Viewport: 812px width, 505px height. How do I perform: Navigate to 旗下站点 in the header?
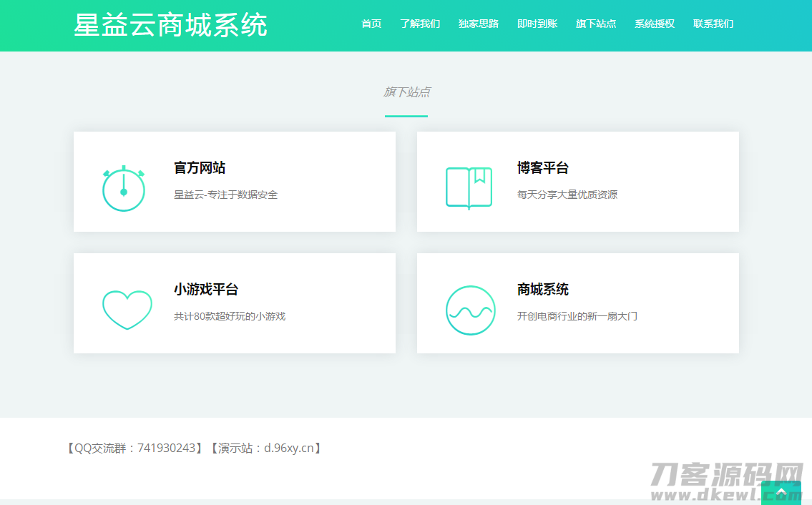click(596, 24)
